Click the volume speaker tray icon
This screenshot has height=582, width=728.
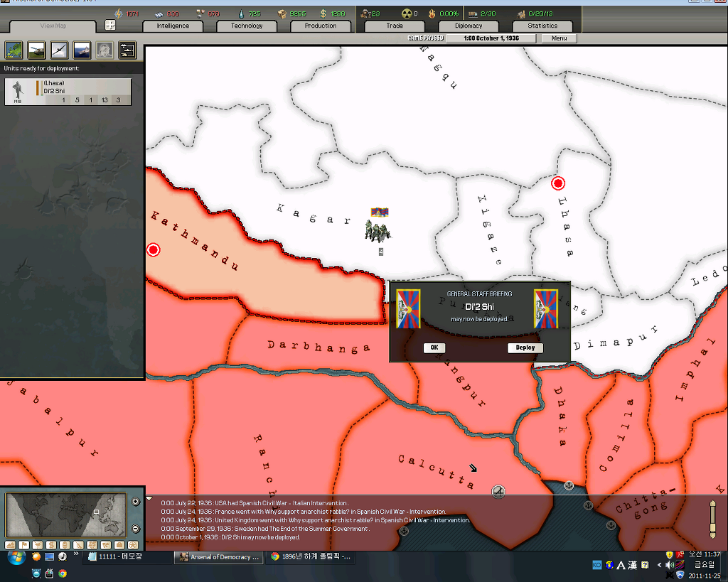(x=669, y=565)
